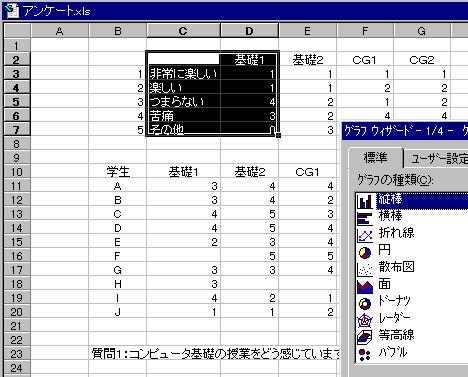Click cell containing つまらない
Screen dimensions: 468x377
(183, 102)
